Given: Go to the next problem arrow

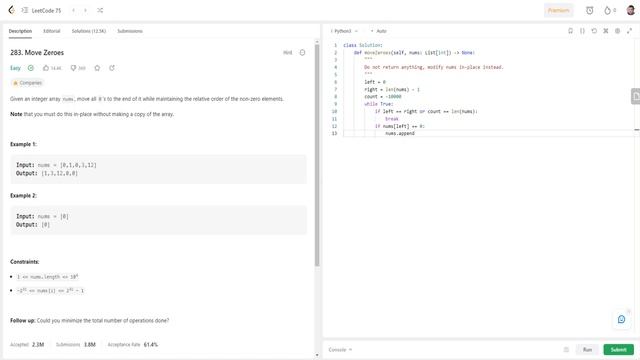Looking at the screenshot, I should click(x=85, y=10).
